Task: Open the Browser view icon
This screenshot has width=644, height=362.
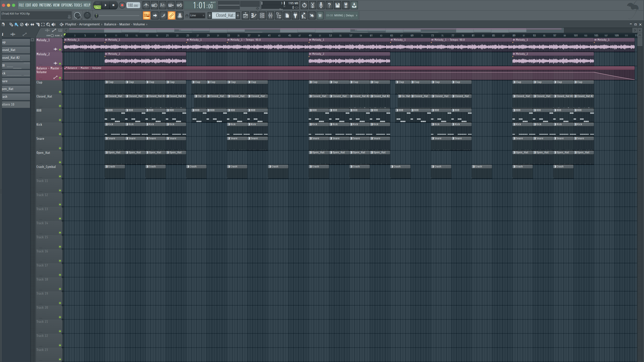Action: pos(279,16)
